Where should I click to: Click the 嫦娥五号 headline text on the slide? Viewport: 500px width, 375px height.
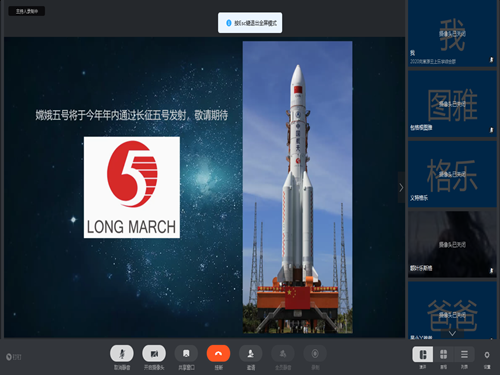pyautogui.click(x=132, y=115)
